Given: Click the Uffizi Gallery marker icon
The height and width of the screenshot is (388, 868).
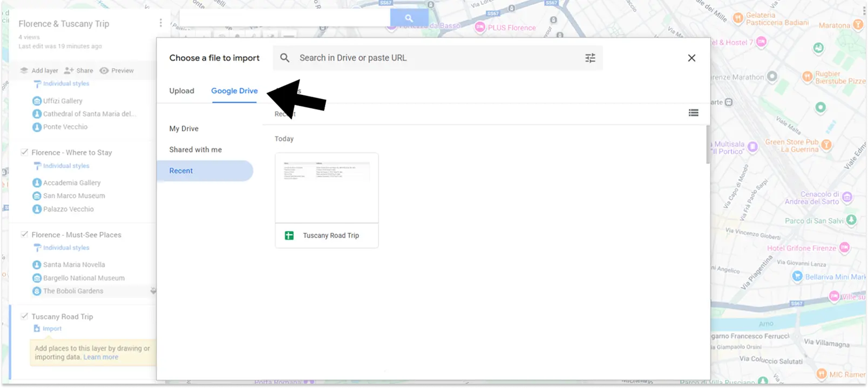Looking at the screenshot, I should [37, 101].
